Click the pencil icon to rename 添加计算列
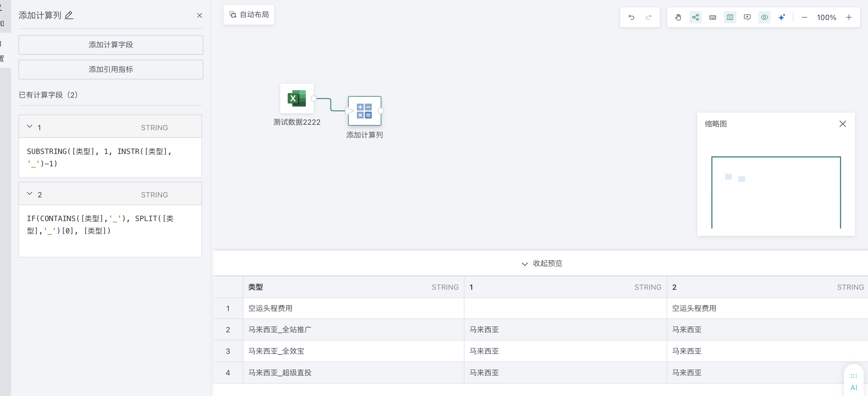The width and height of the screenshot is (868, 396). tap(69, 15)
